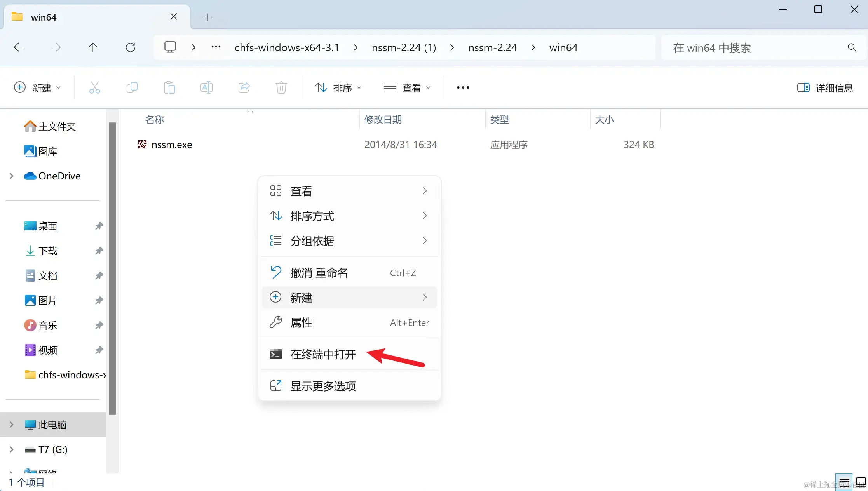The height and width of the screenshot is (491, 868).
Task: Switch to details list view in status bar
Action: pos(844,482)
